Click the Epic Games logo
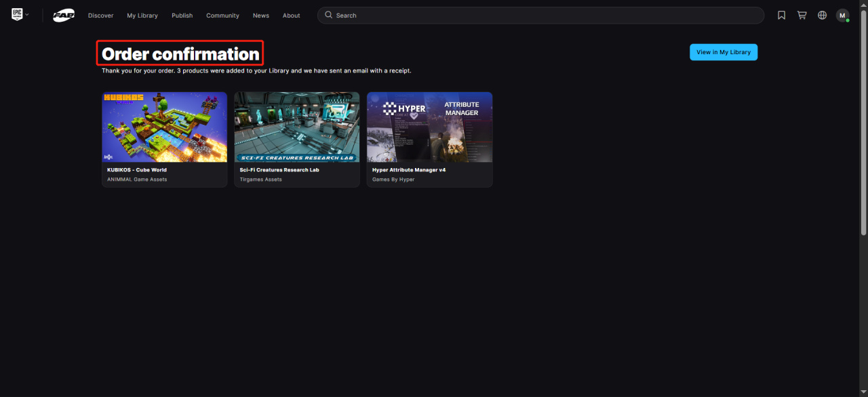Screen dimensions: 868x397 [x=17, y=15]
